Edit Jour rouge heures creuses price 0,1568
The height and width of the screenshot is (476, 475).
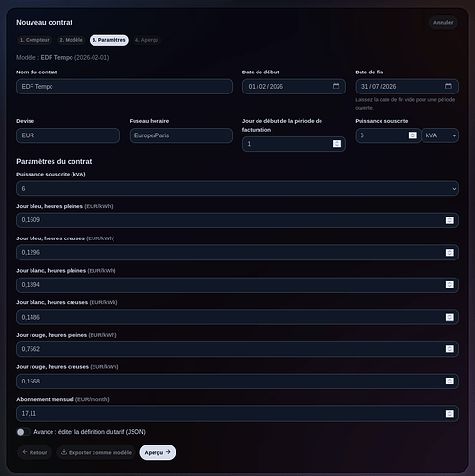pyautogui.click(x=237, y=381)
